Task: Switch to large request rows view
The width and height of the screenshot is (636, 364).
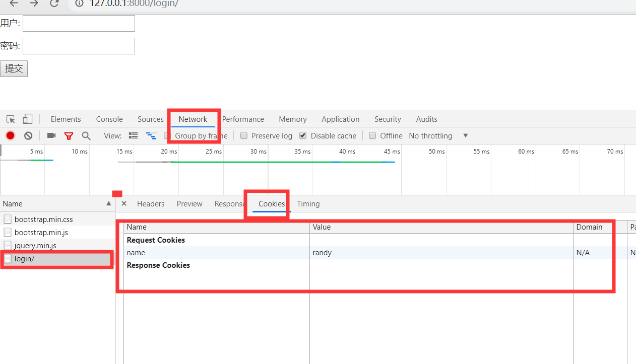Action: [x=133, y=135]
